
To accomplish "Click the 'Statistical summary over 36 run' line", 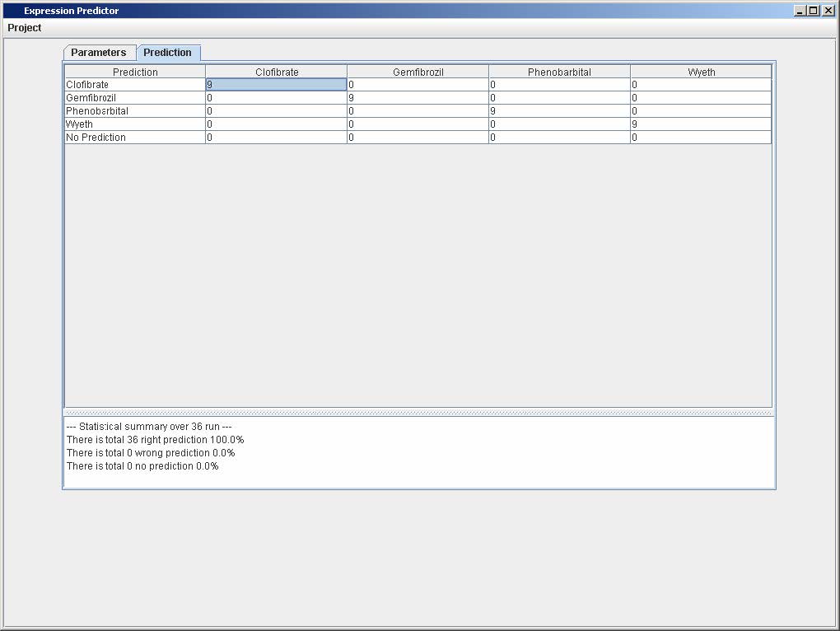I will pyautogui.click(x=149, y=427).
